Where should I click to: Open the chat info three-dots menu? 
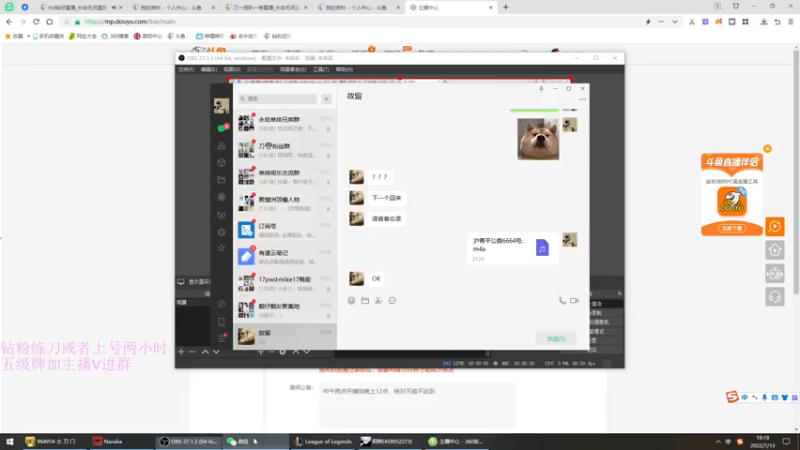pos(583,99)
